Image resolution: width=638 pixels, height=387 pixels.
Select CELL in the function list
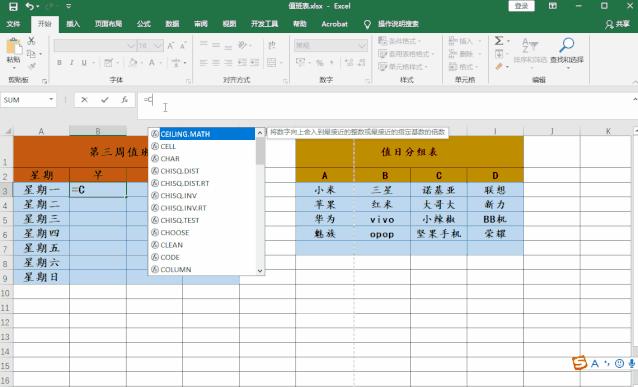coord(203,146)
